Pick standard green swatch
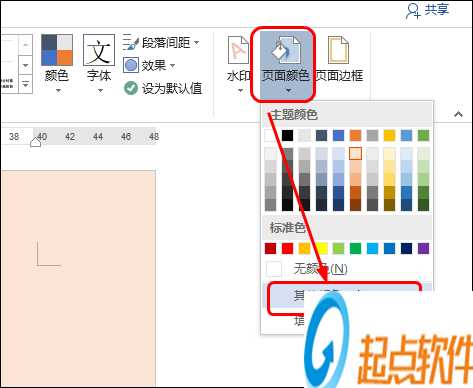 pyautogui.click(x=355, y=248)
